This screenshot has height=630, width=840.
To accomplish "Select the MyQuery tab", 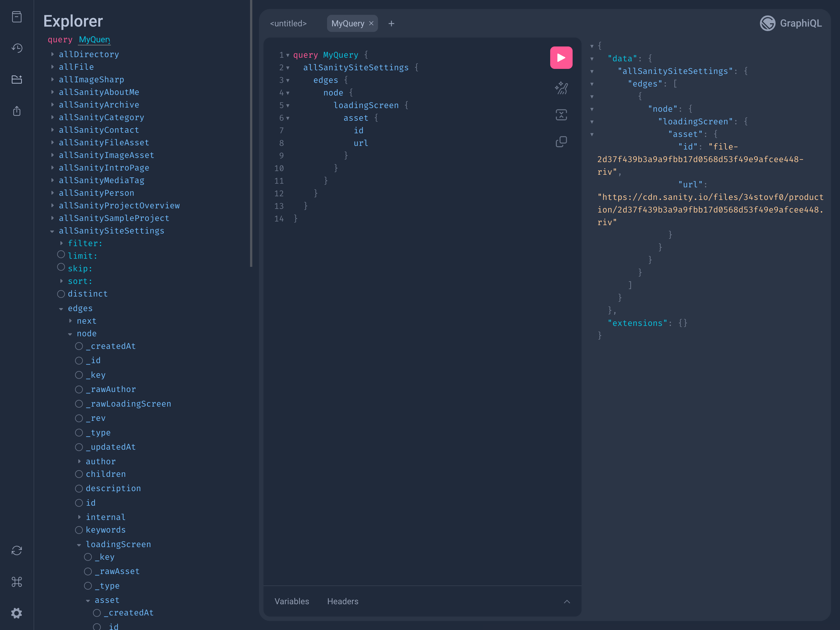I will (x=347, y=24).
